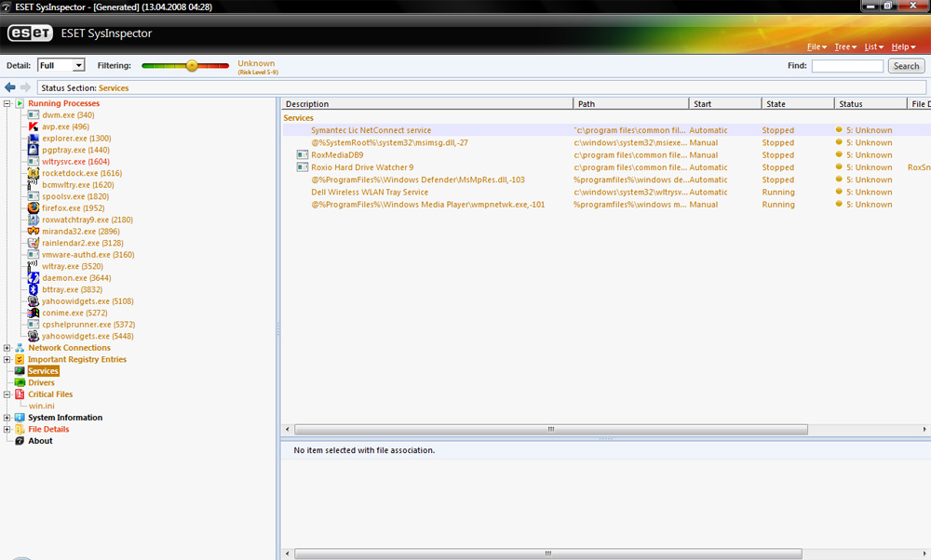
Task: Select vmware-authd.exe (3160) in the tree
Action: click(88, 255)
